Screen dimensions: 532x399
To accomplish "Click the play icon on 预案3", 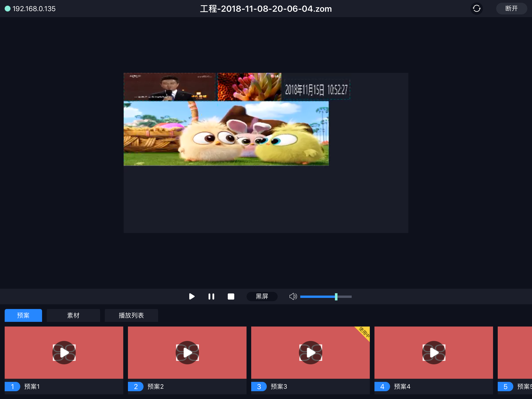I will click(x=310, y=353).
